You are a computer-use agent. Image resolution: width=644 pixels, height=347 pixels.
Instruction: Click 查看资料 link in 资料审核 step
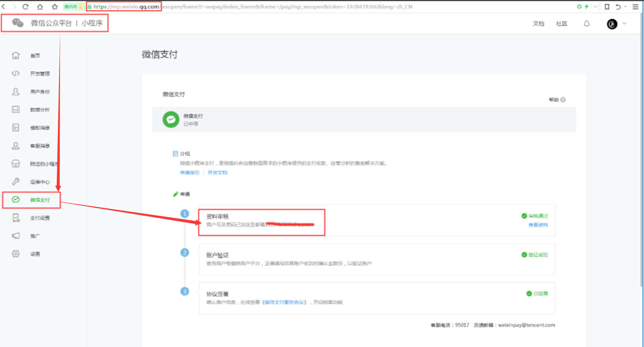click(538, 225)
